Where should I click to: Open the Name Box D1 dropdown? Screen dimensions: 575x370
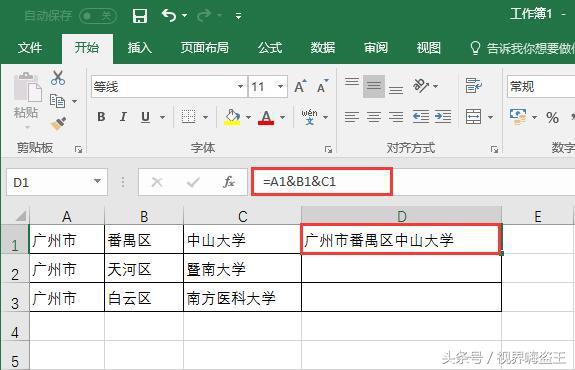click(97, 181)
